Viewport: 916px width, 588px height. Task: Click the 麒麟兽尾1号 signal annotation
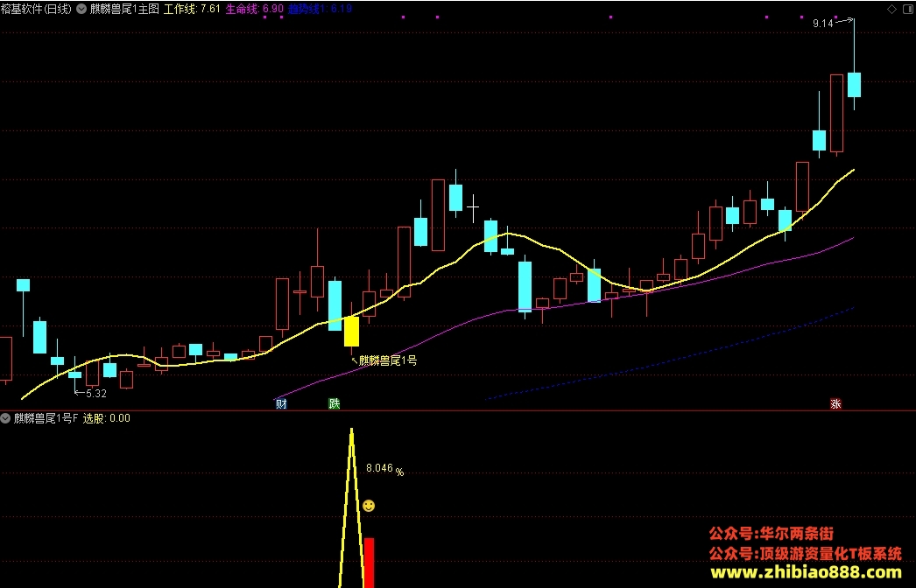tap(388, 360)
